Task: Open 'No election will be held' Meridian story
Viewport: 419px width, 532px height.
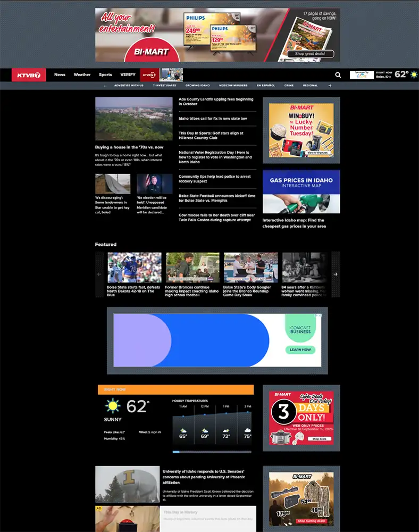Action: pyautogui.click(x=152, y=205)
